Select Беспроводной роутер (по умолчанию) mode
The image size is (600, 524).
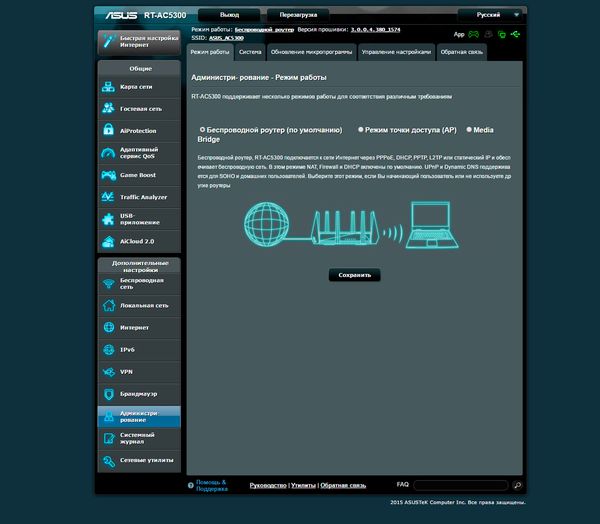[203, 130]
